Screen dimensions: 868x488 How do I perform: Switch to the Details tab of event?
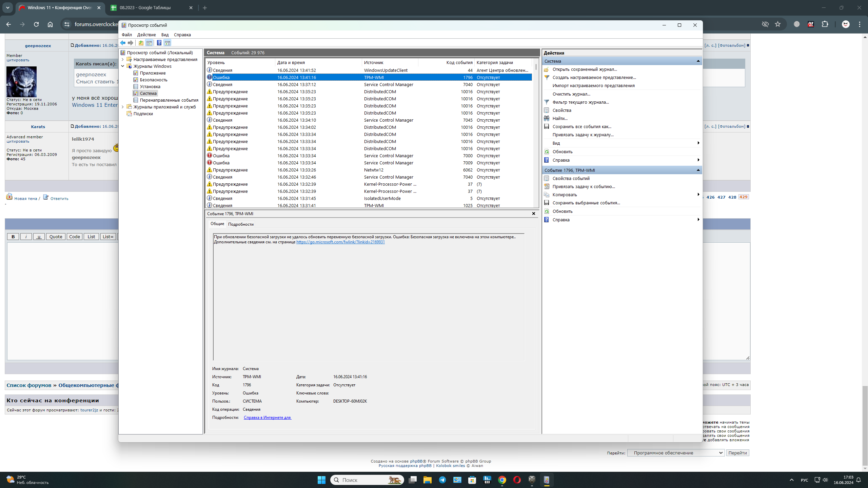coord(241,224)
